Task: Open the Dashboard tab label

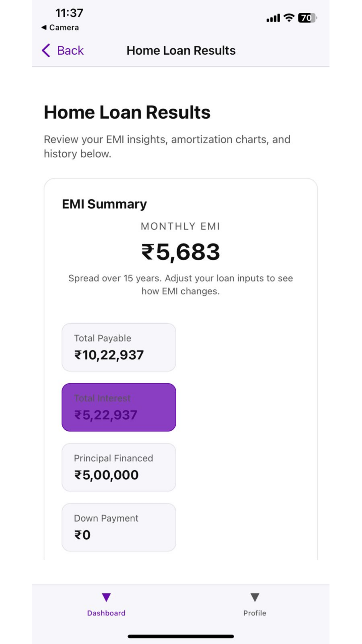Action: (x=106, y=613)
